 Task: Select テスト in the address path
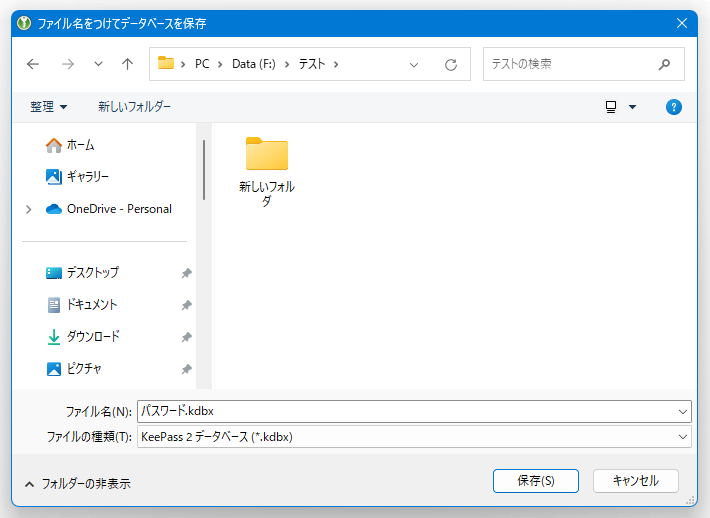coord(312,64)
